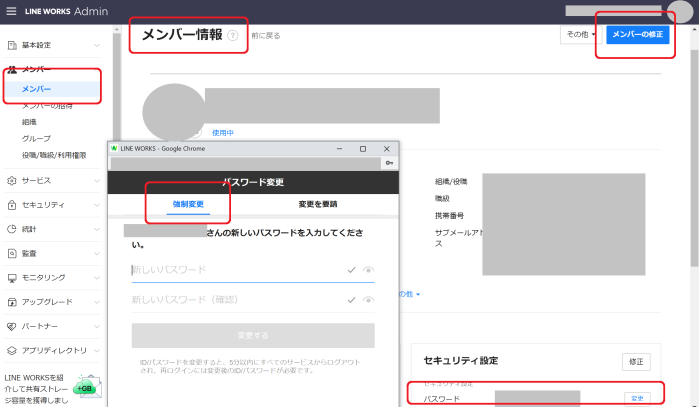Click the checkmark icon in 新しいパスワード field
The width and height of the screenshot is (700, 407).
(351, 270)
